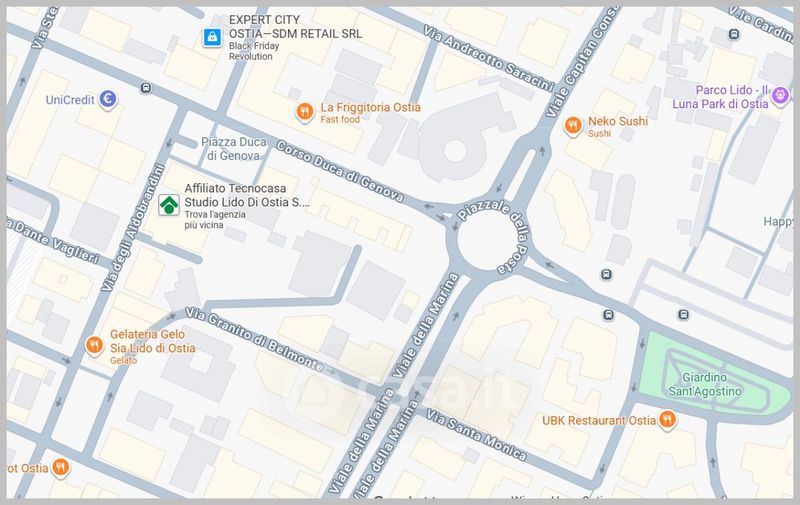
Task: Select the Parco Lido Luna Park marker
Action: [780, 96]
